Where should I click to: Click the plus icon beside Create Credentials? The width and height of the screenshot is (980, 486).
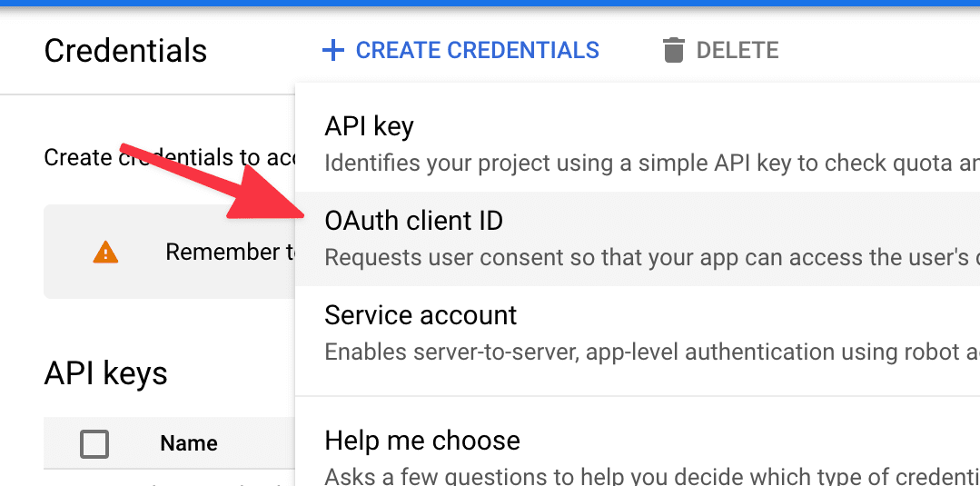click(x=333, y=50)
